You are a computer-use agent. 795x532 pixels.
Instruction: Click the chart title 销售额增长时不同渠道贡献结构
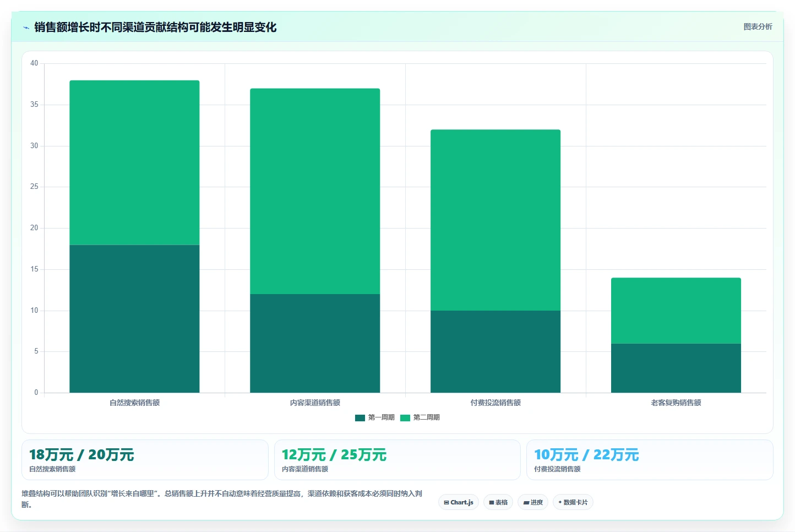point(155,27)
